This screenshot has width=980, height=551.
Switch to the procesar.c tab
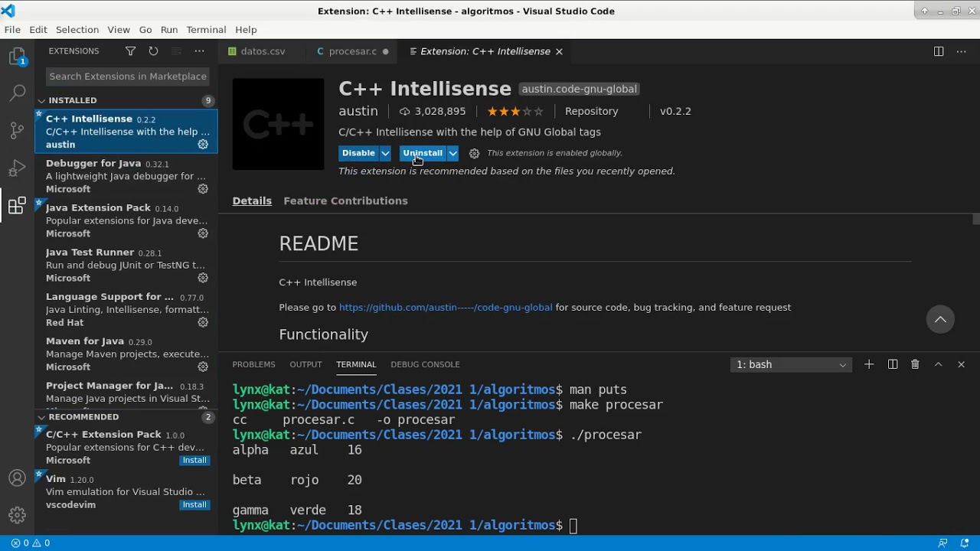[352, 51]
